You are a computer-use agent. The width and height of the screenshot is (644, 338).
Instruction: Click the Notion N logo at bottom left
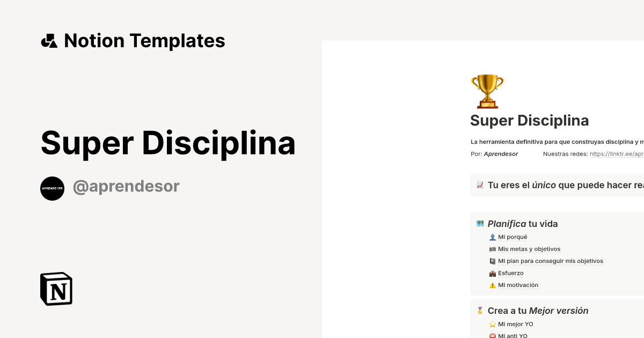[x=56, y=289]
